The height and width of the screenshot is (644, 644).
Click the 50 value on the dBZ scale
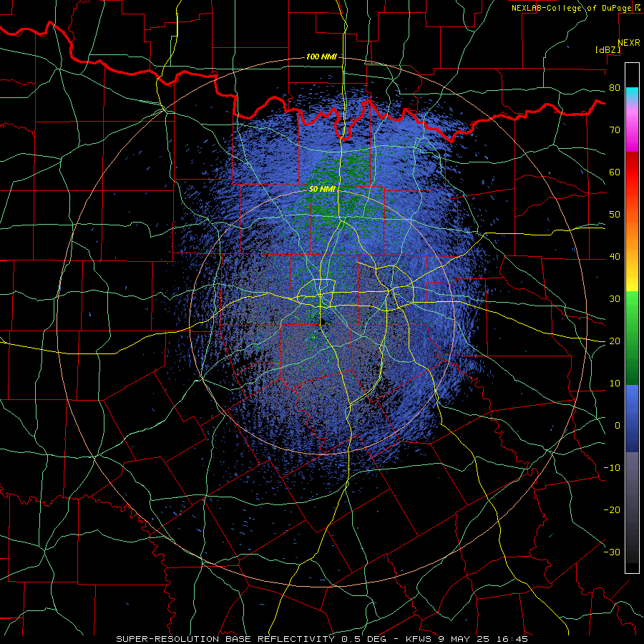pyautogui.click(x=614, y=215)
